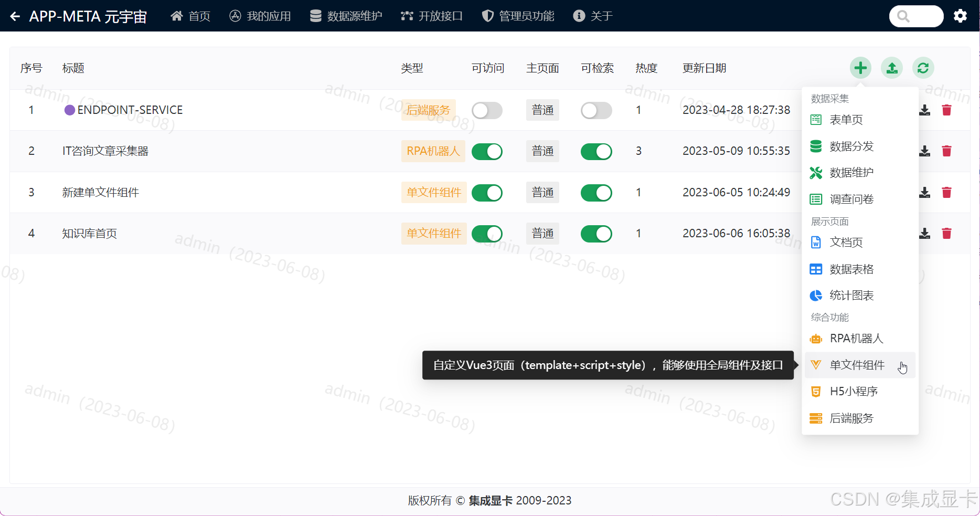This screenshot has width=980, height=516.
Task: Open 我的应用 in the navbar
Action: 260,16
